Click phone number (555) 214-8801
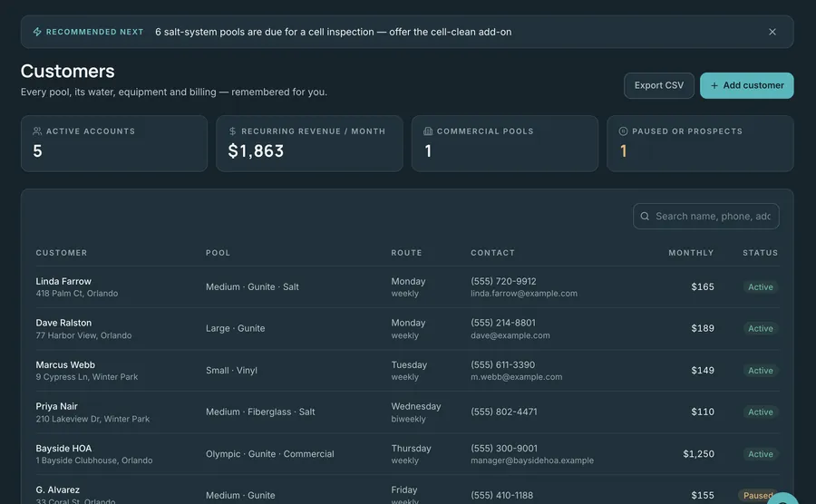Image resolution: width=816 pixels, height=504 pixels. (x=503, y=323)
